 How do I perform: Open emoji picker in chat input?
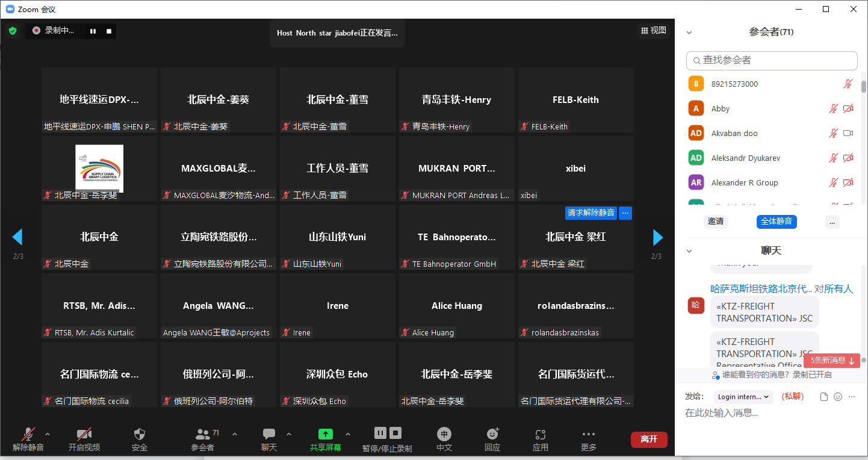pos(838,397)
